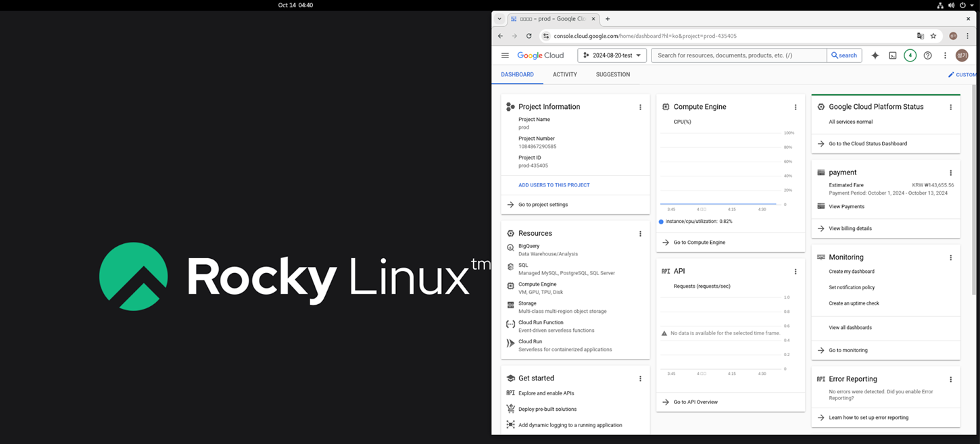Open Chrome tab search dropdown arrow
980x444 pixels.
tap(499, 19)
